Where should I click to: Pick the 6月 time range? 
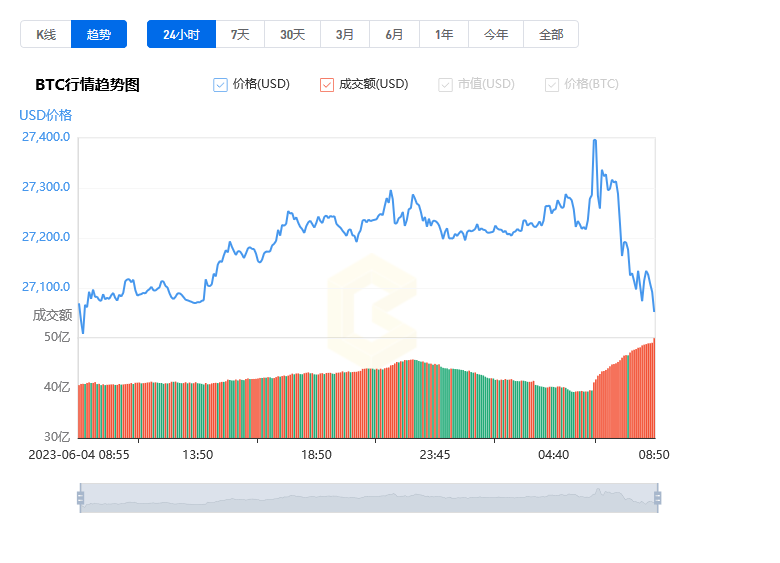[x=394, y=34]
